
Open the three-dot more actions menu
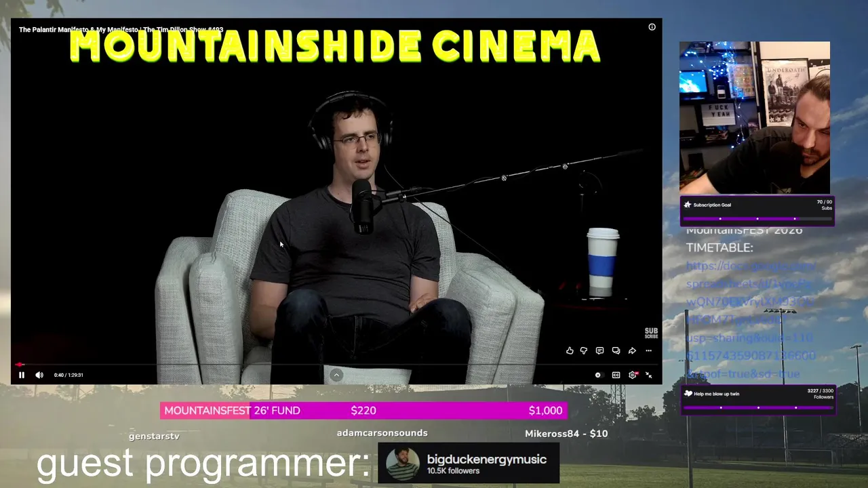coord(648,350)
